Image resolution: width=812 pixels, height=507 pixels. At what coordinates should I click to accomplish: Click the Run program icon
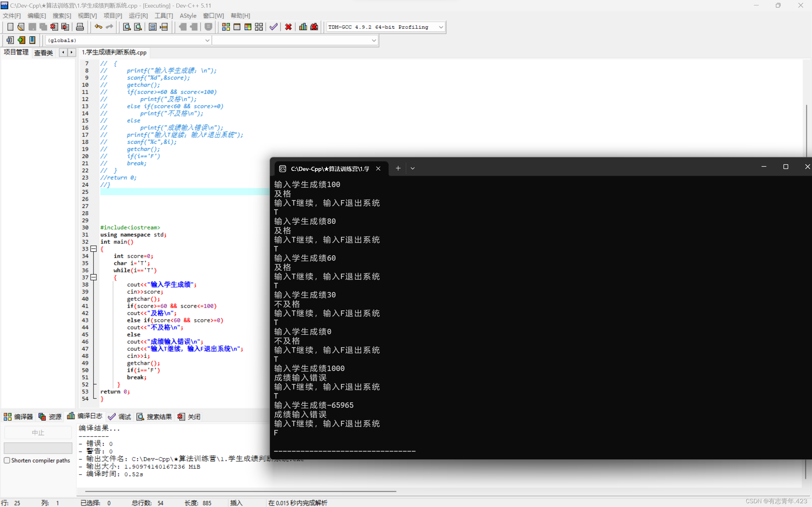[237, 27]
